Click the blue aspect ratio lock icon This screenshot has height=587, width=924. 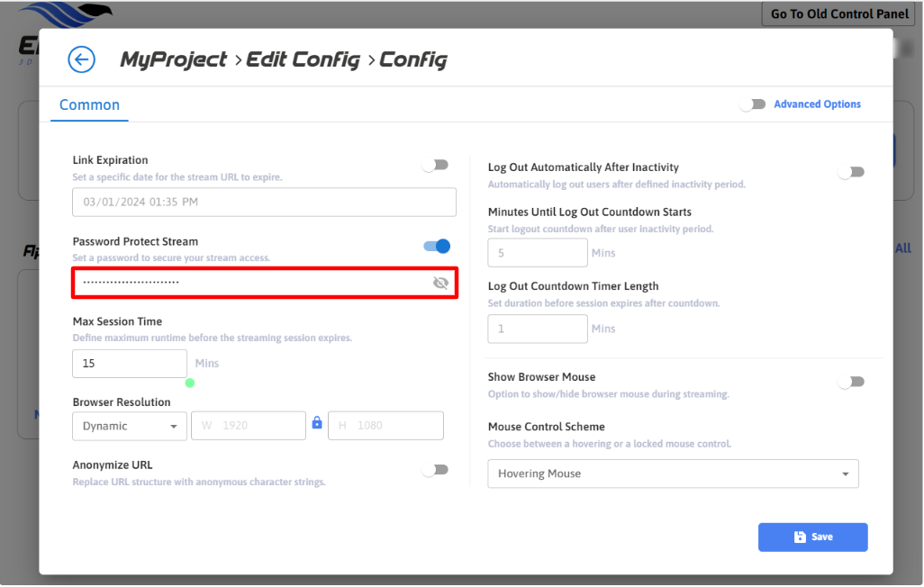coord(316,423)
